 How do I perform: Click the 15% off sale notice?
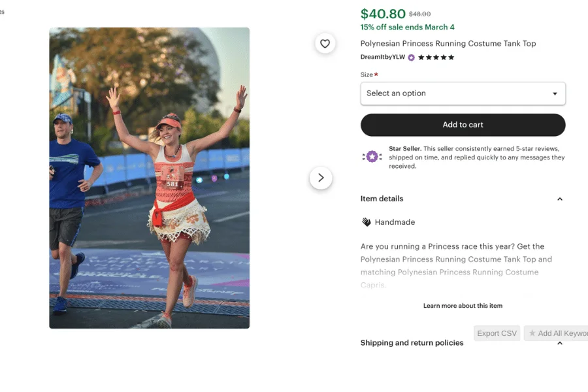[407, 27]
